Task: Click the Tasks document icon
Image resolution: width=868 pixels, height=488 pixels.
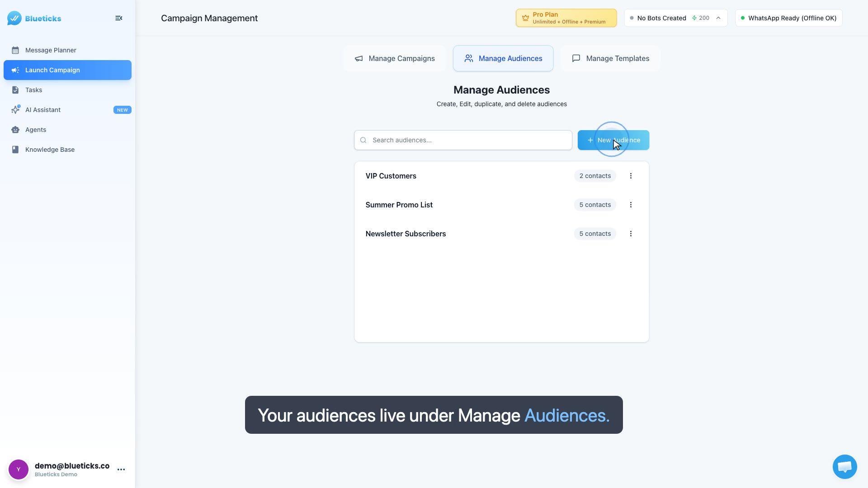Action: 15,90
